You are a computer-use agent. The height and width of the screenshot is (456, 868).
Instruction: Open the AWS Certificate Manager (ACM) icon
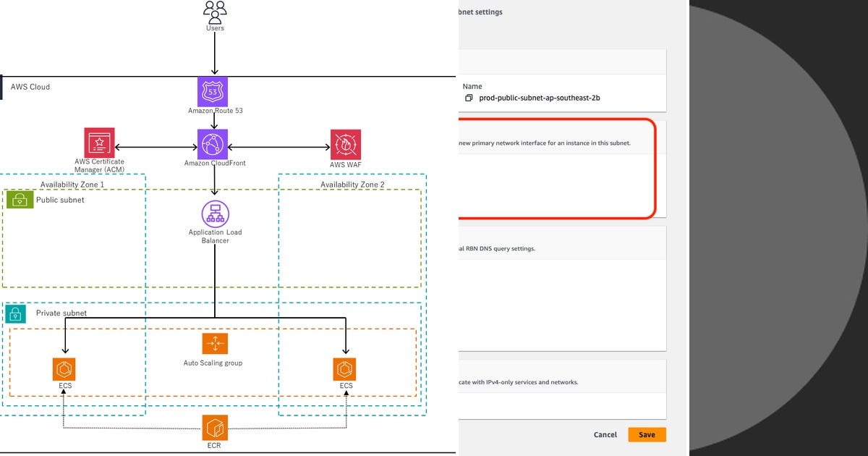[99, 142]
